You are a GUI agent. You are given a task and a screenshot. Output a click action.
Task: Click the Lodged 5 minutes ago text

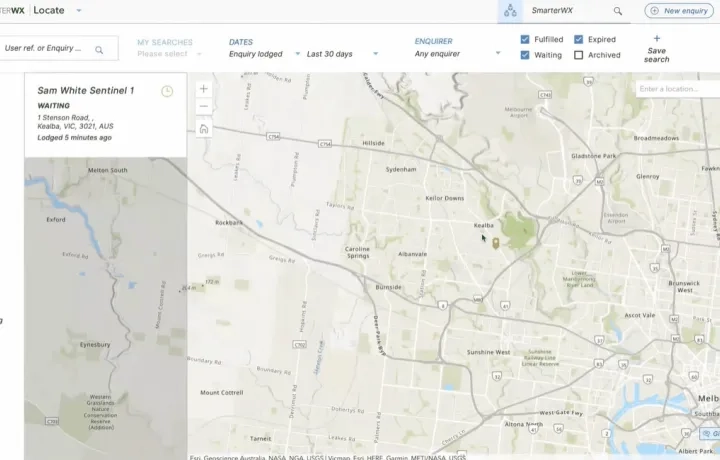(x=74, y=138)
